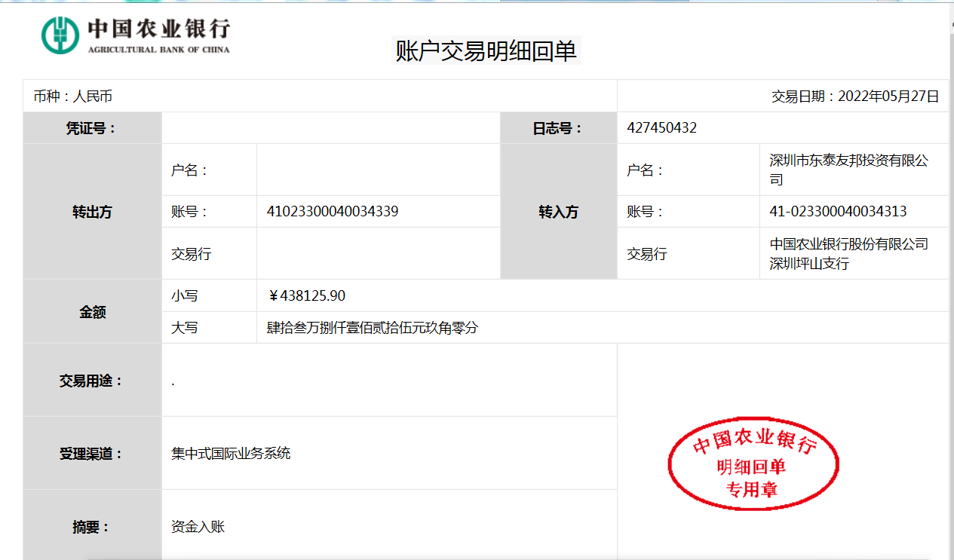Viewport: 954px width, 560px height.
Task: Click the currency text 币种：人民币
Action: [x=73, y=96]
